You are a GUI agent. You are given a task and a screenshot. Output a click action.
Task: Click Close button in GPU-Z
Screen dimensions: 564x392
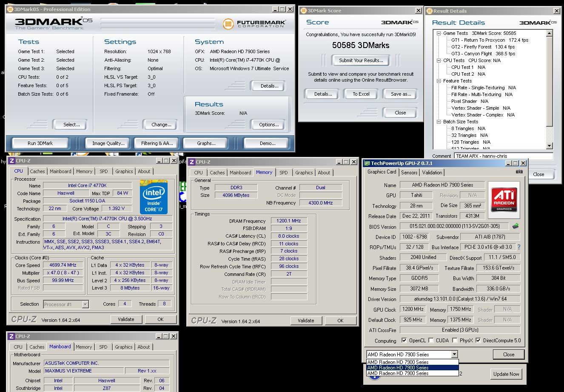point(509,354)
